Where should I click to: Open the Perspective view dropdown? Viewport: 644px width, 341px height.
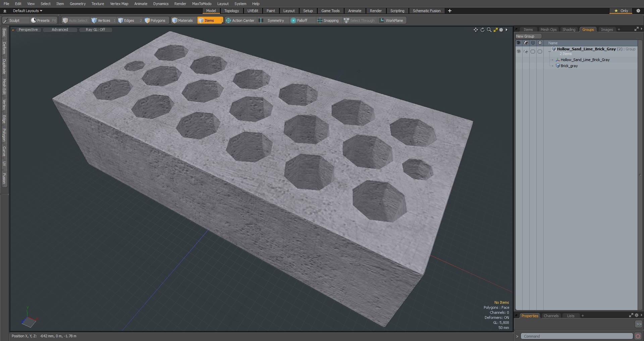click(x=28, y=30)
